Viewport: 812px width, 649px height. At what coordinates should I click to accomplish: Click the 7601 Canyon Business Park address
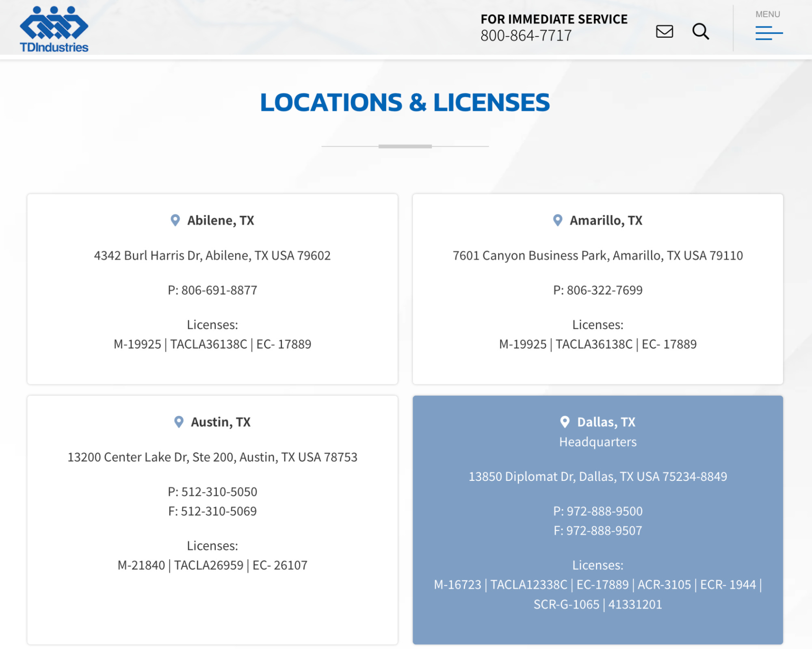click(x=598, y=255)
